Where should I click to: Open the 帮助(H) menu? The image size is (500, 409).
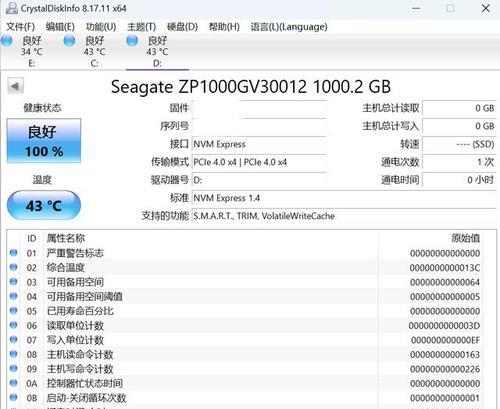[224, 27]
